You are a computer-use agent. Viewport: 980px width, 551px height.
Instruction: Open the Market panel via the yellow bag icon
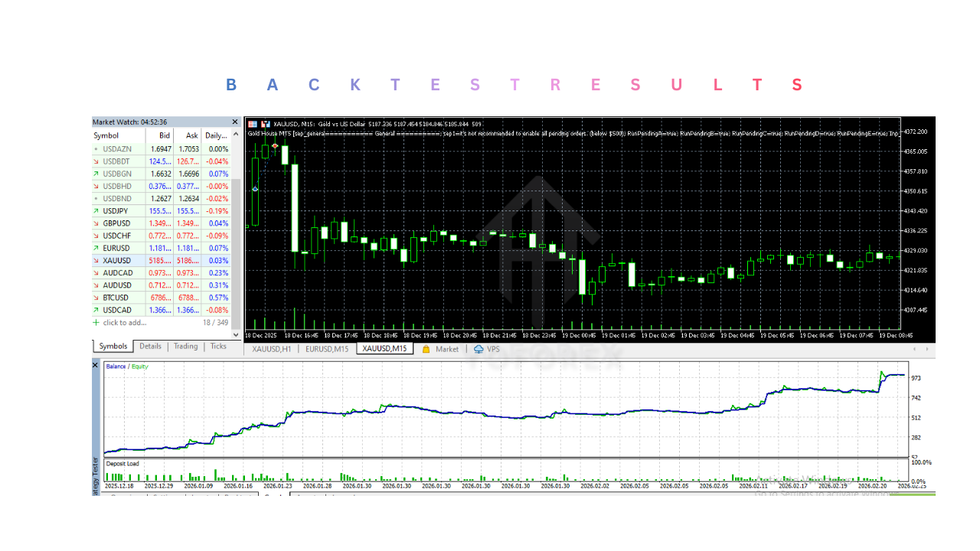[426, 349]
